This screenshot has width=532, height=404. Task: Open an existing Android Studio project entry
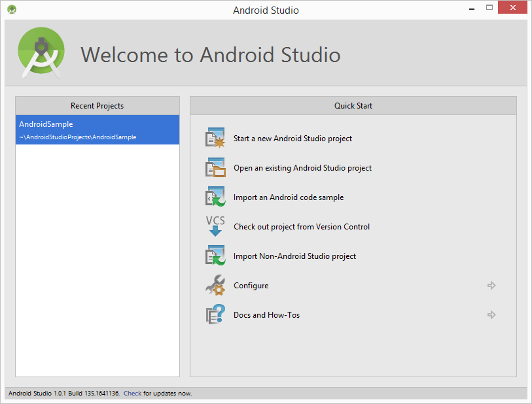(x=302, y=167)
